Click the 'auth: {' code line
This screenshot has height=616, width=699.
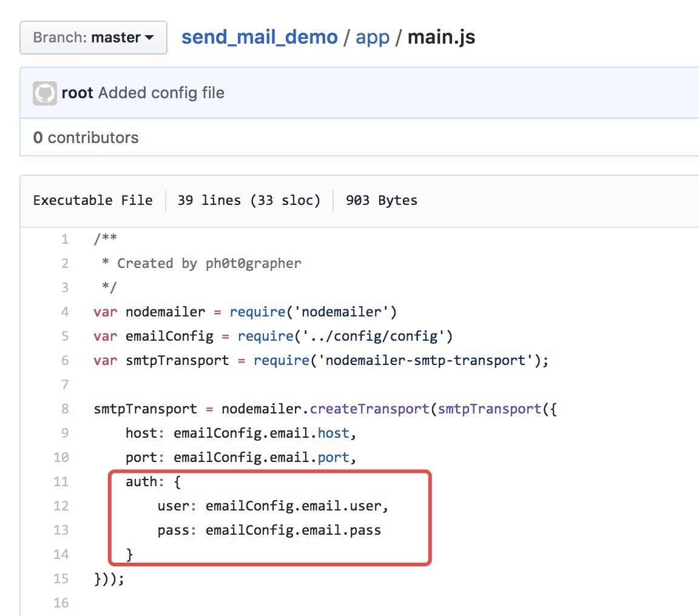coord(154,481)
